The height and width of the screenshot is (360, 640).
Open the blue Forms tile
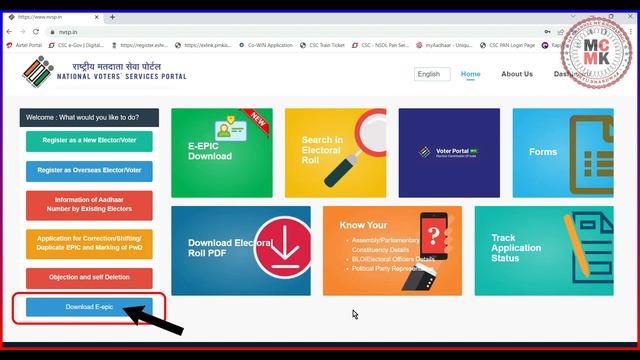pyautogui.click(x=563, y=153)
